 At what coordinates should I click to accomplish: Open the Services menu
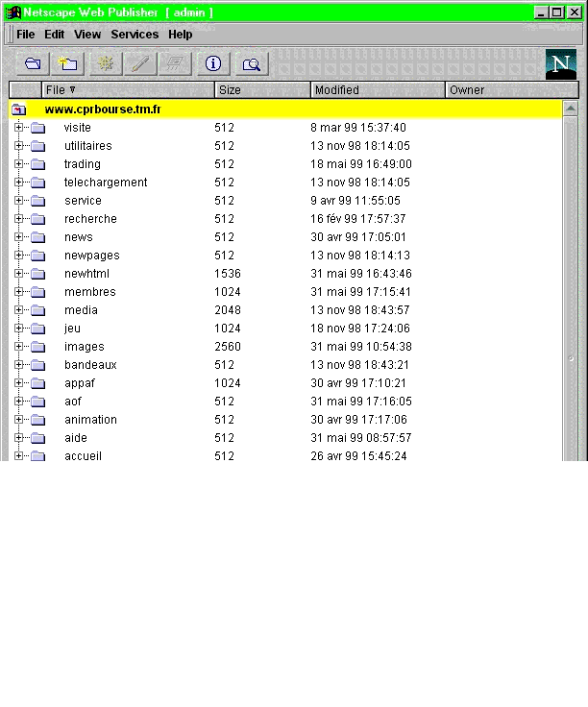click(135, 35)
